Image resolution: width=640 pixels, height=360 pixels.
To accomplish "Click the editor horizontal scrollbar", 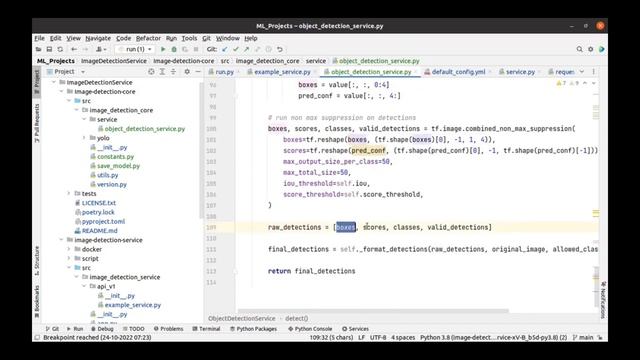I will [373, 311].
